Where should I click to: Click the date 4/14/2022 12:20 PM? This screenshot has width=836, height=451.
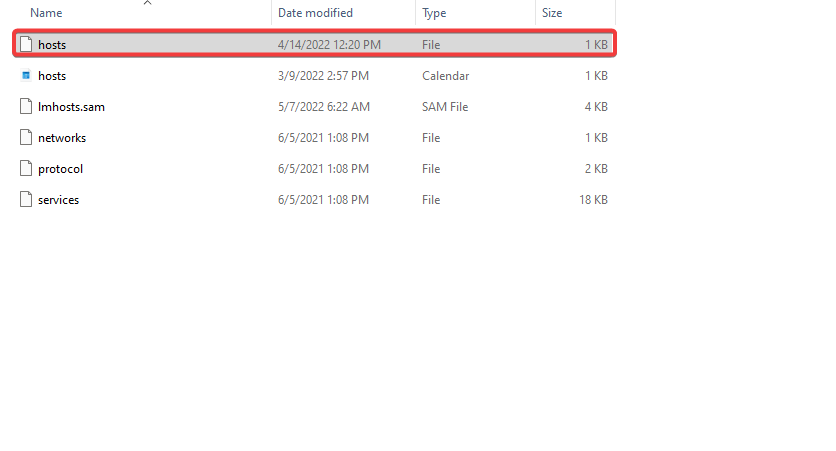329,45
